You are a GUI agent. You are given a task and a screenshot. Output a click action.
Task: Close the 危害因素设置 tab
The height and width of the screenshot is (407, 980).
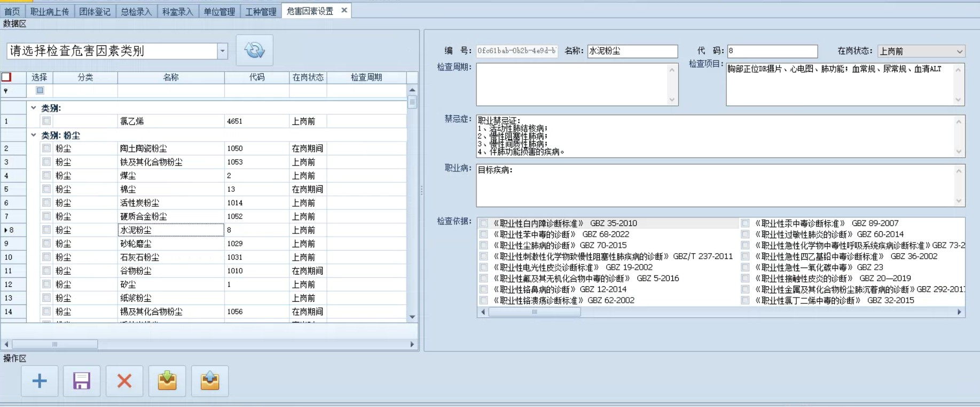pyautogui.click(x=344, y=10)
